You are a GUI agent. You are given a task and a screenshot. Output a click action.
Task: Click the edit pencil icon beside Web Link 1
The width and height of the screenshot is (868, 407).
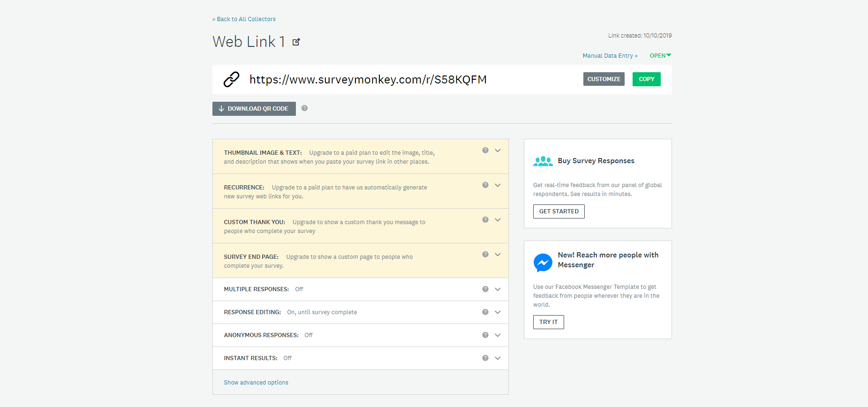(296, 42)
